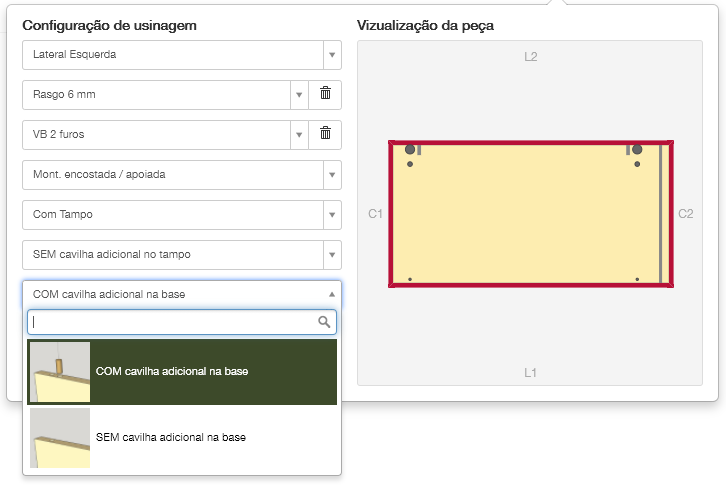Viewport: 726px width, 485px height.
Task: Click the dropdown search input field
Action: click(172, 322)
